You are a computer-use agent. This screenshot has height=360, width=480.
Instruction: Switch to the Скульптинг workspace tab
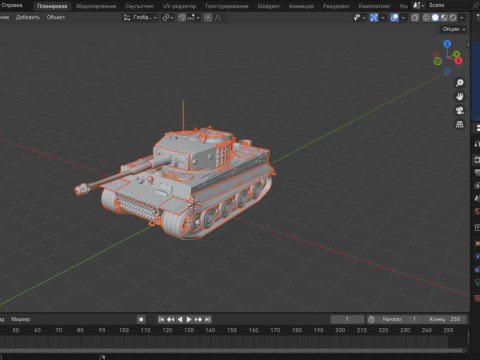140,6
